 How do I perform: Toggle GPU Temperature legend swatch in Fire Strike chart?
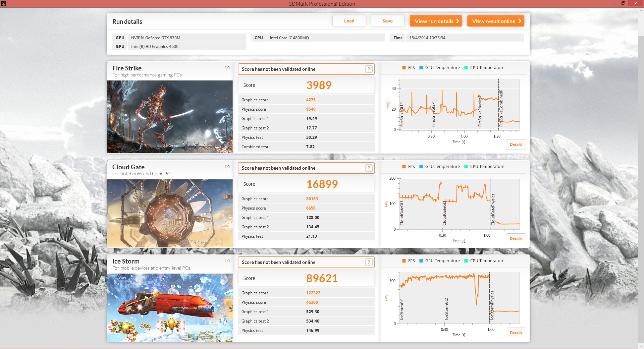coord(421,68)
